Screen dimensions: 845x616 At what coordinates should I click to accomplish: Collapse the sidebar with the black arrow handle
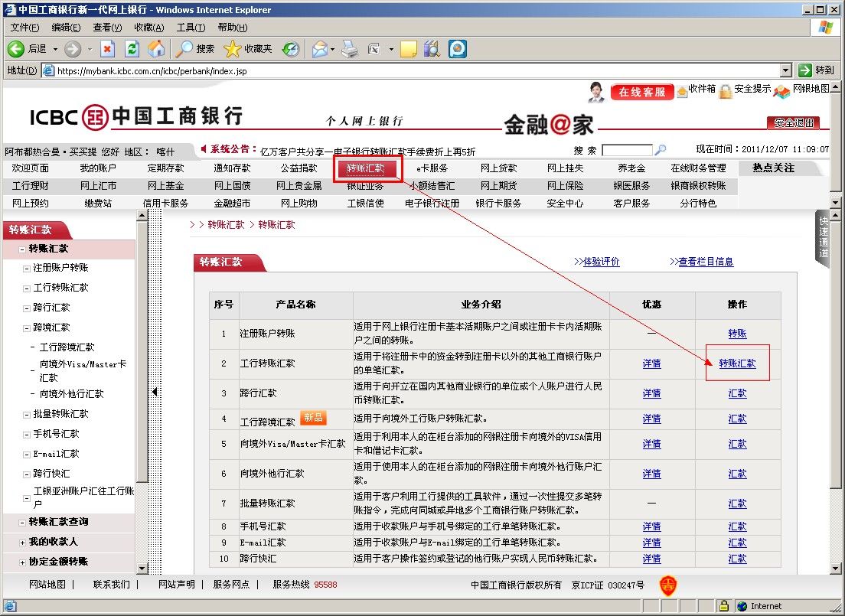coord(155,392)
